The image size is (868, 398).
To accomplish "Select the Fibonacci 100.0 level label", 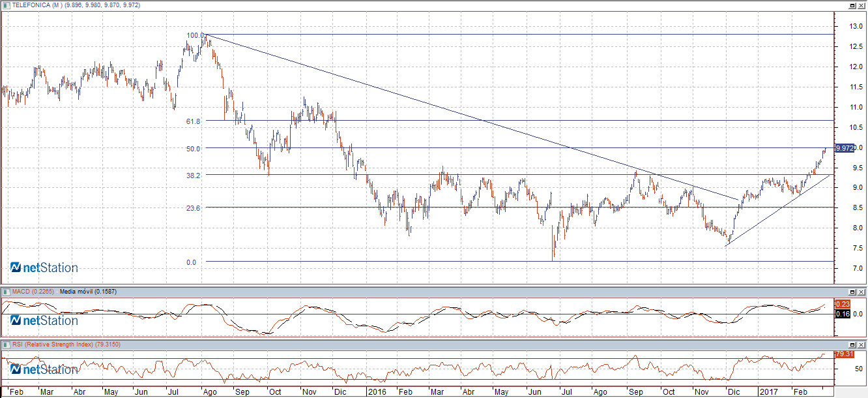I will (195, 35).
